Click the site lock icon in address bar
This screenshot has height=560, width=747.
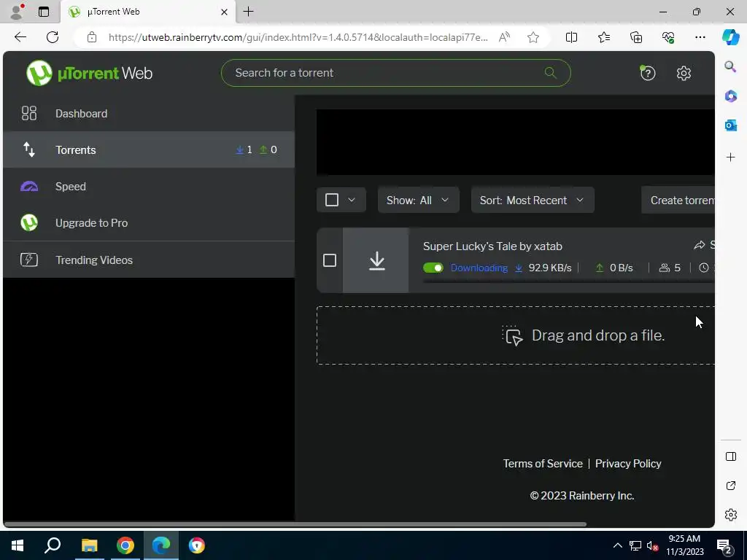(x=92, y=37)
